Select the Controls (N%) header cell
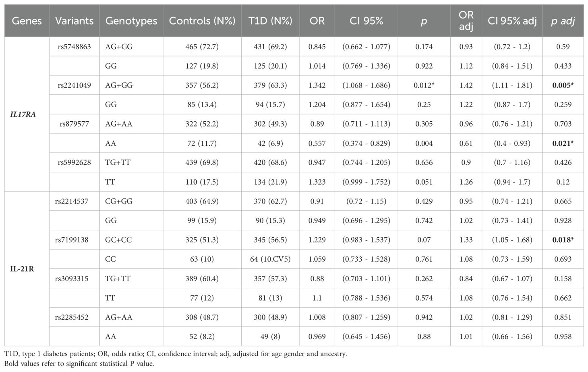This screenshot has height=372, width=588. [202, 21]
